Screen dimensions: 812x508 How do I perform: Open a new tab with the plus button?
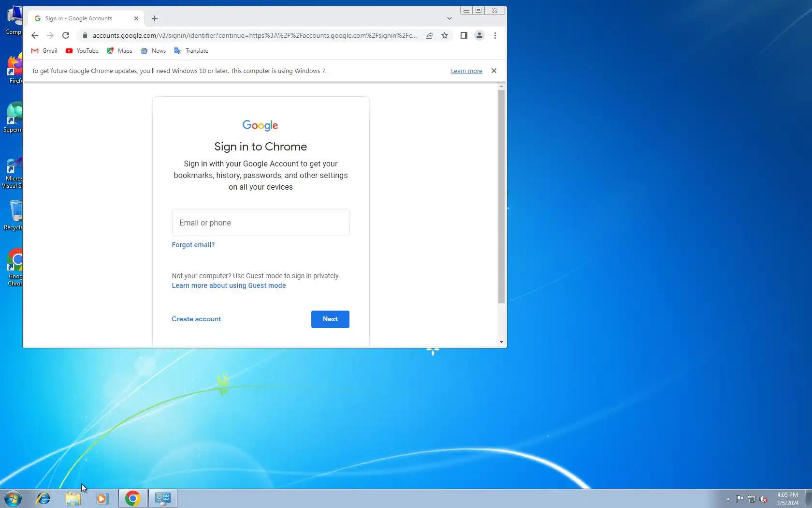pyautogui.click(x=155, y=18)
